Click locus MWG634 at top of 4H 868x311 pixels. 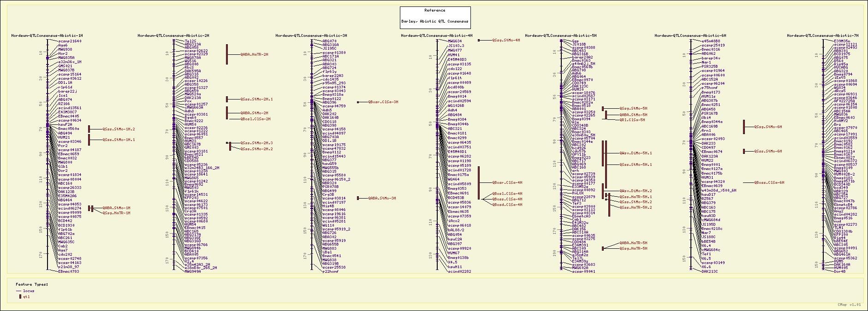coord(455,41)
